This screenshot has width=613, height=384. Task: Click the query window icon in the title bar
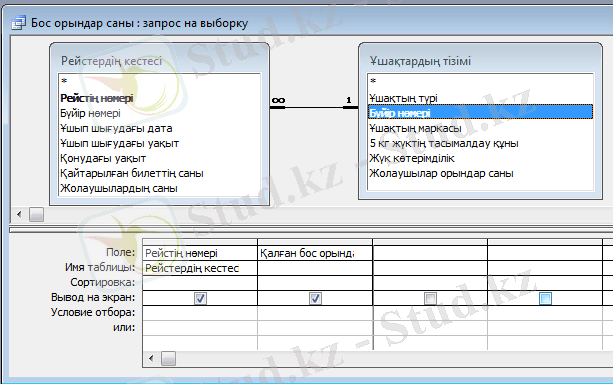[18, 23]
